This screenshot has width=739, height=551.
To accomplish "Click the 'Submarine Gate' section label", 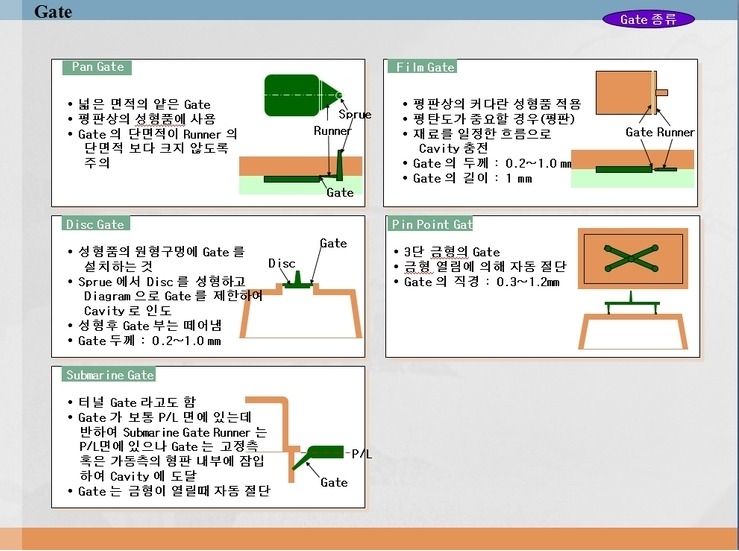I will 109,375.
